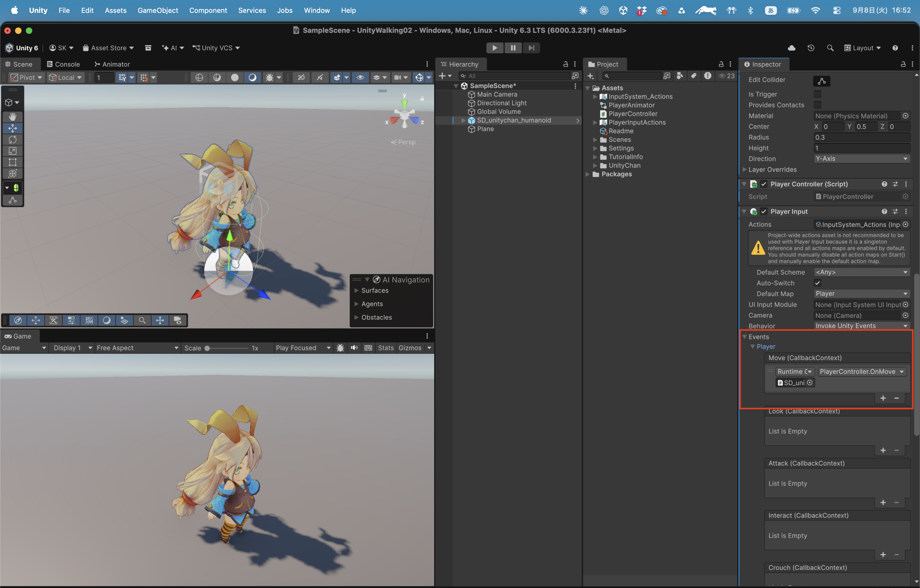Select the Rotate tool
The image size is (920, 588).
pos(12,139)
